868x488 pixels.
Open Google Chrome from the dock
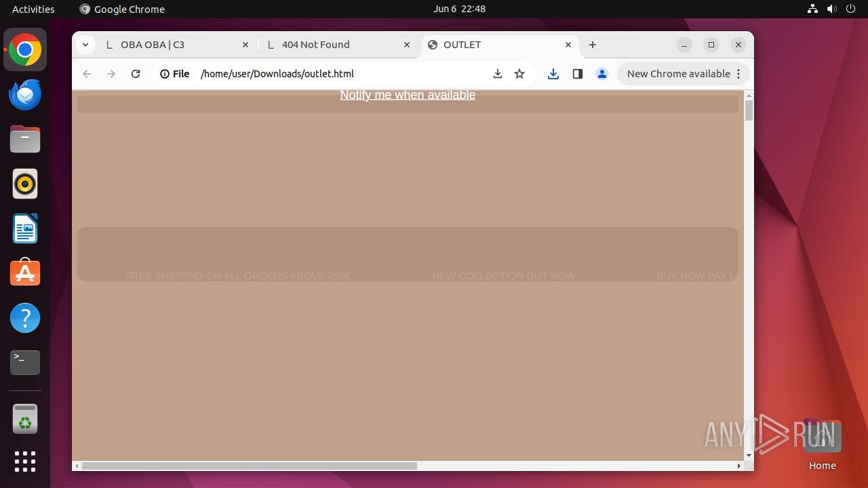tap(25, 49)
